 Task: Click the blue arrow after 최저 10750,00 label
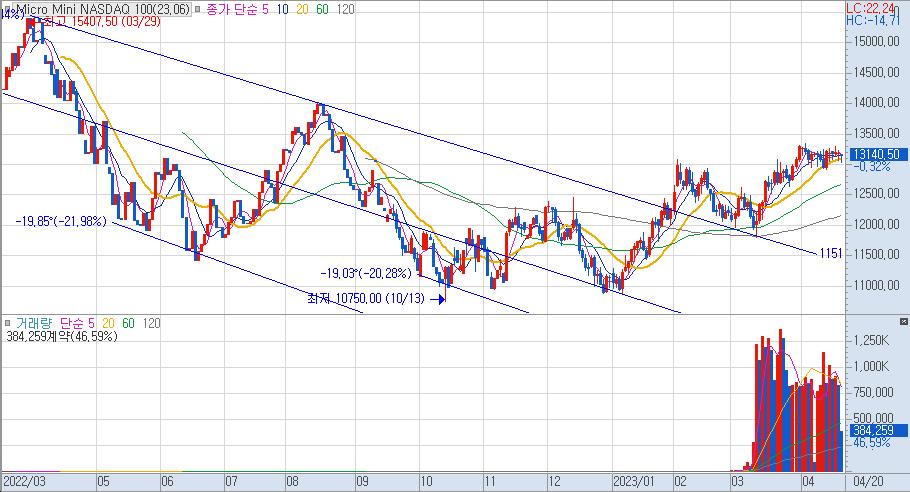point(439,299)
